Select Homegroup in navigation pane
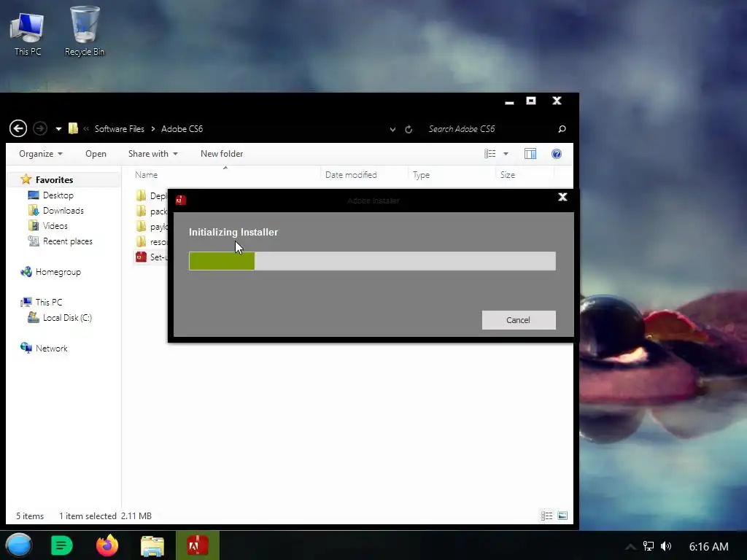Viewport: 747px width, 560px height. click(x=58, y=272)
